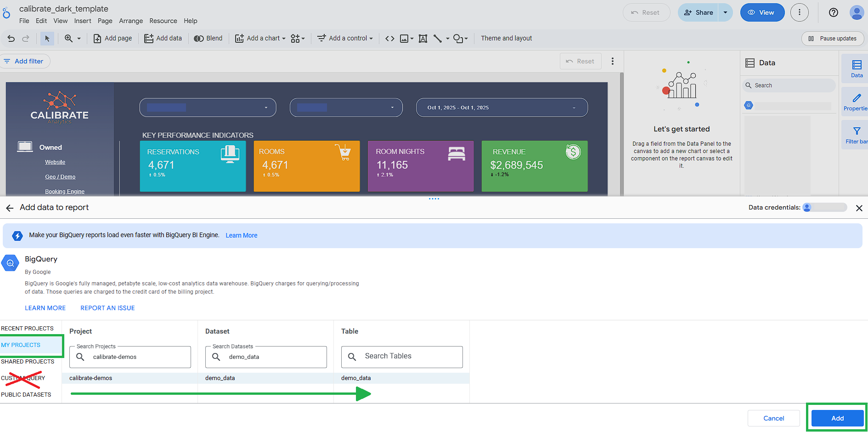Select the Reservations scorecard
This screenshot has width=868, height=432.
[193, 166]
